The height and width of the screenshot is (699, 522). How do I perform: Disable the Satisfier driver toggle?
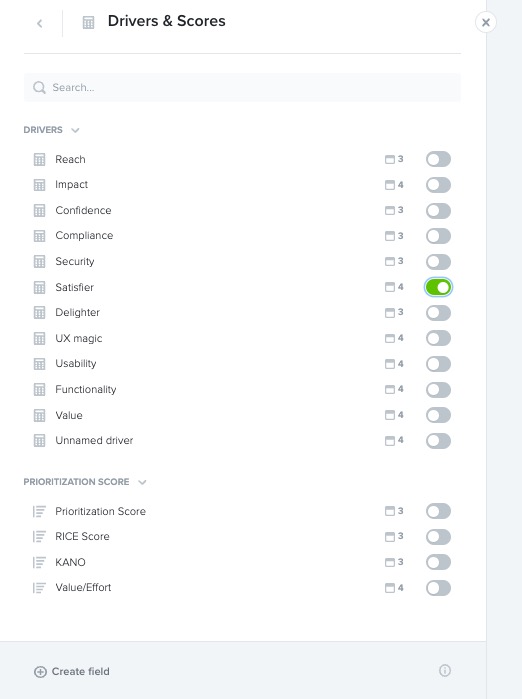[x=438, y=287]
